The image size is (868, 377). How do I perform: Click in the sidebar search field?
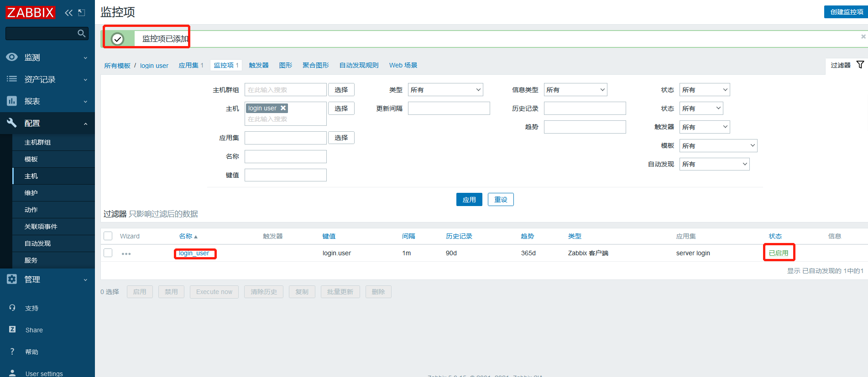click(x=41, y=33)
